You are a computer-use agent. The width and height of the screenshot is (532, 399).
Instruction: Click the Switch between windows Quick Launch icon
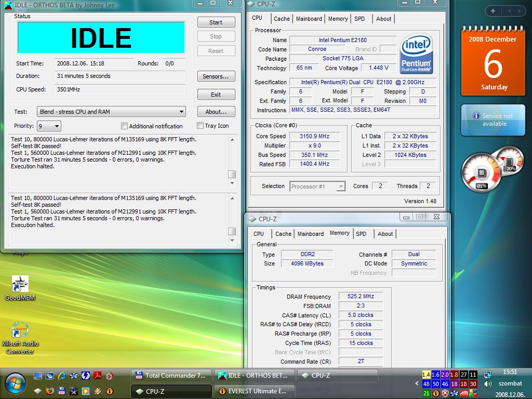tap(50, 376)
